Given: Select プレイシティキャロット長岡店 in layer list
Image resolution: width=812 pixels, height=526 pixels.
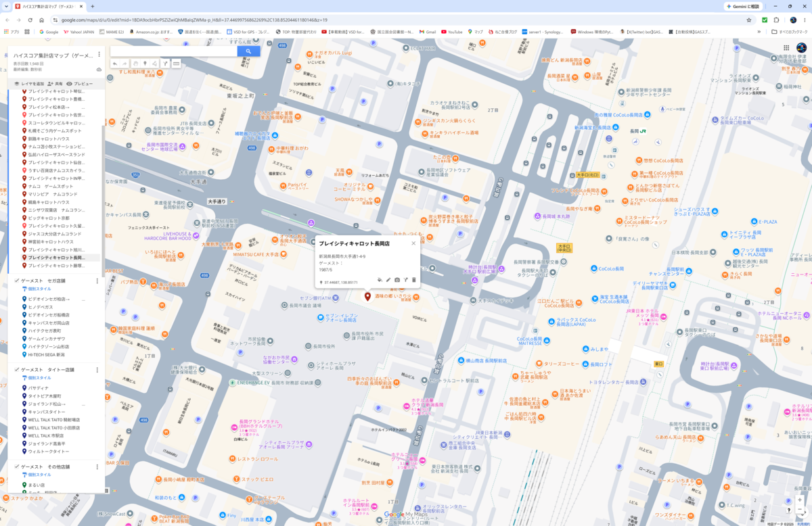Looking at the screenshot, I should [58, 258].
